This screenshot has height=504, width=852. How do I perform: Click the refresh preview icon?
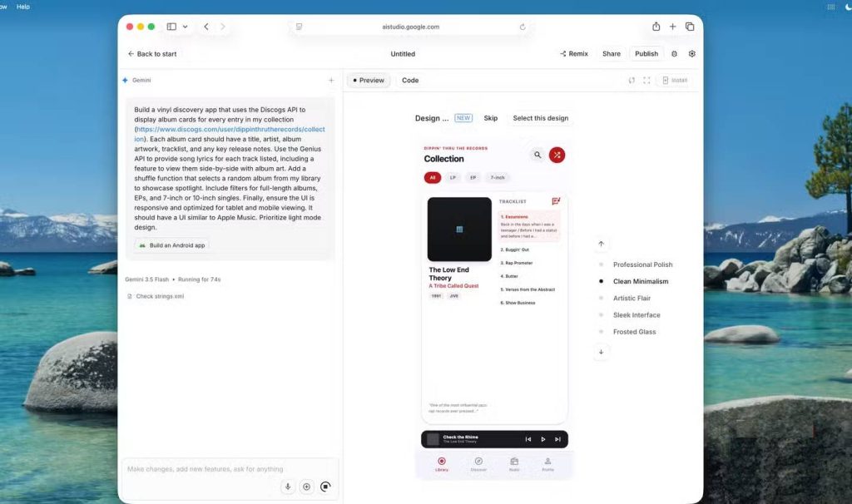pos(632,81)
